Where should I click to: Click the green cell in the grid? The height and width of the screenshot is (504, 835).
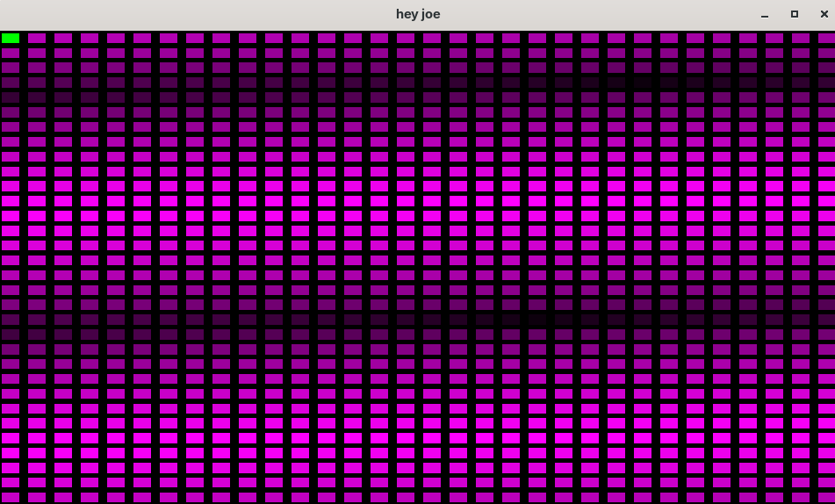point(11,38)
